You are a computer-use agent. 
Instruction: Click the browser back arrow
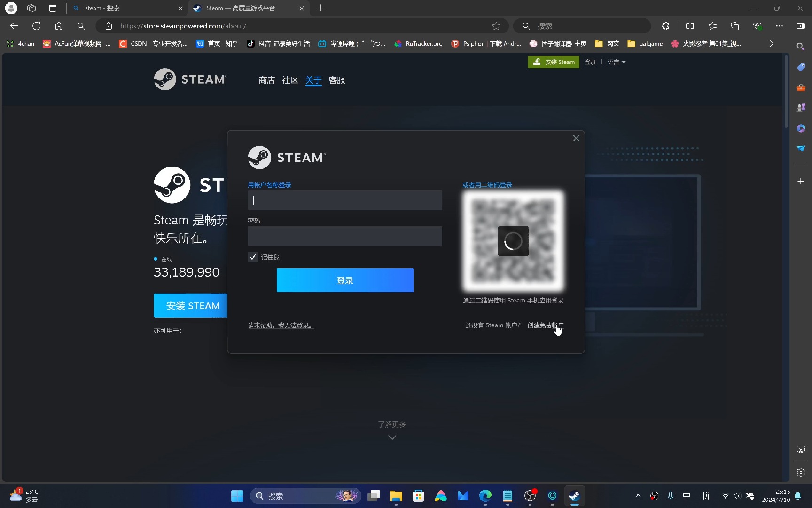click(14, 26)
